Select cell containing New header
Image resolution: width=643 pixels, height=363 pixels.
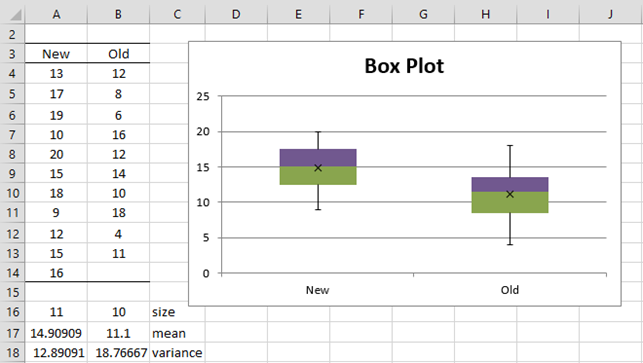[56, 54]
